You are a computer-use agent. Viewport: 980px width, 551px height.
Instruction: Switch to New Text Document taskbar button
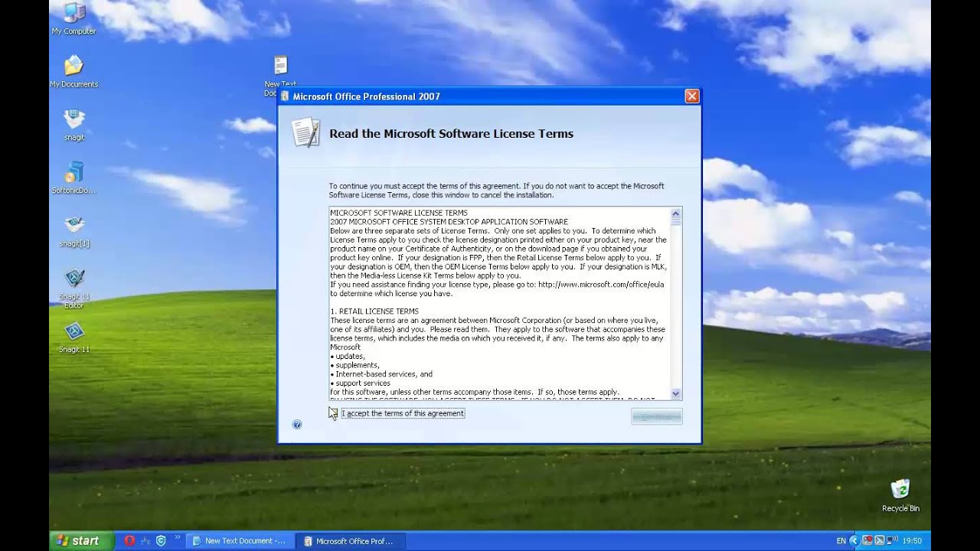pos(241,541)
